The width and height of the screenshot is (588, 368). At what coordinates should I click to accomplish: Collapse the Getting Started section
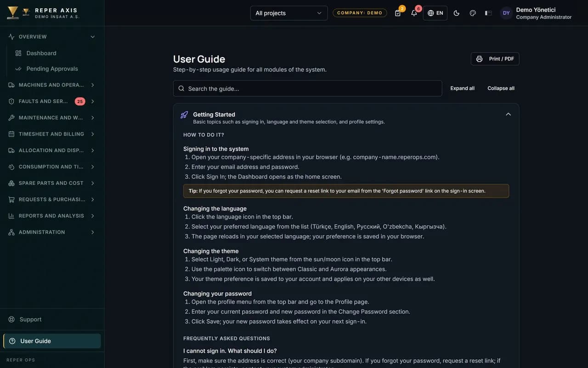[508, 114]
